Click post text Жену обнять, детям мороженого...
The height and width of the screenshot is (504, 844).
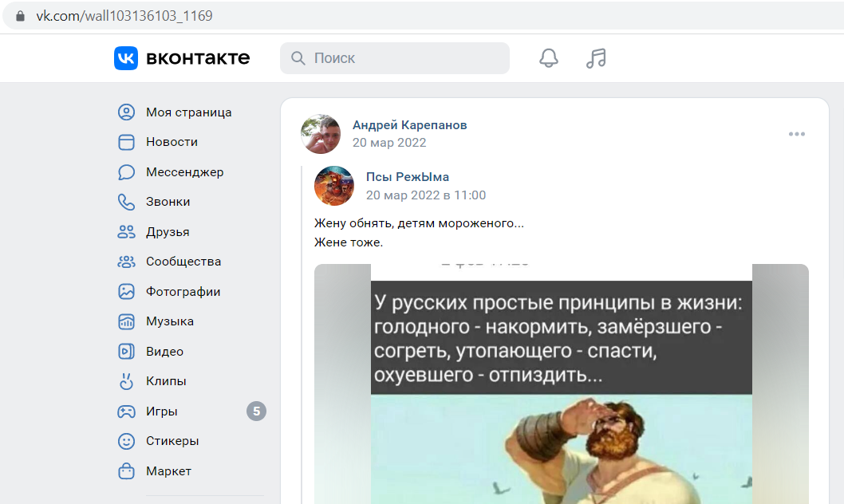click(x=419, y=223)
